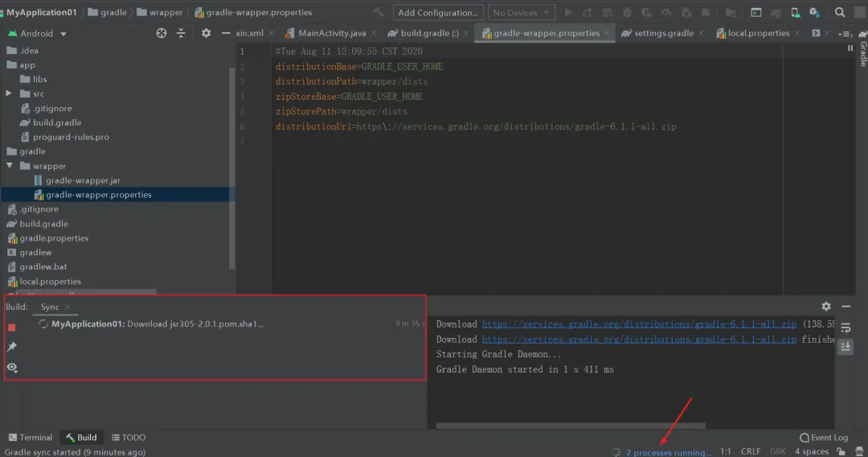Image resolution: width=868 pixels, height=457 pixels.
Task: Toggle soft-wrap in build output
Action: pos(845,328)
